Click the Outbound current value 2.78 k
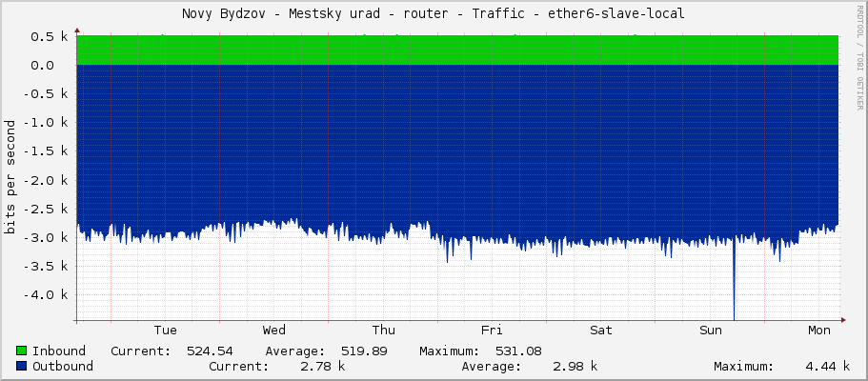 pyautogui.click(x=322, y=366)
